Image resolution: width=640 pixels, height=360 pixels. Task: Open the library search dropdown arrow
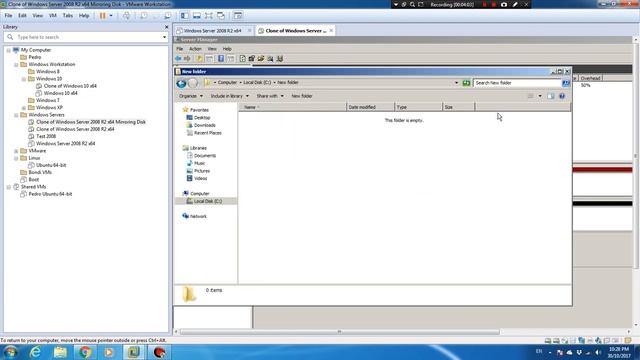tap(164, 37)
